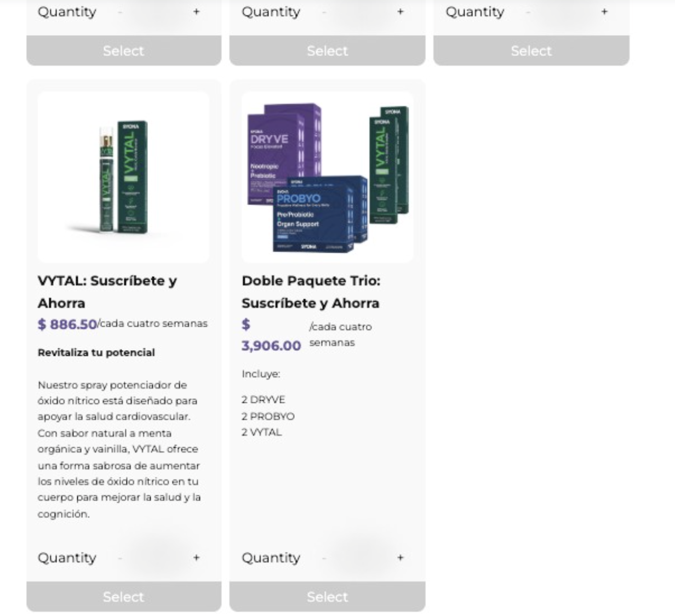The width and height of the screenshot is (675, 616).
Task: Increase quantity for Doble Paquete Trio
Action: pos(400,558)
